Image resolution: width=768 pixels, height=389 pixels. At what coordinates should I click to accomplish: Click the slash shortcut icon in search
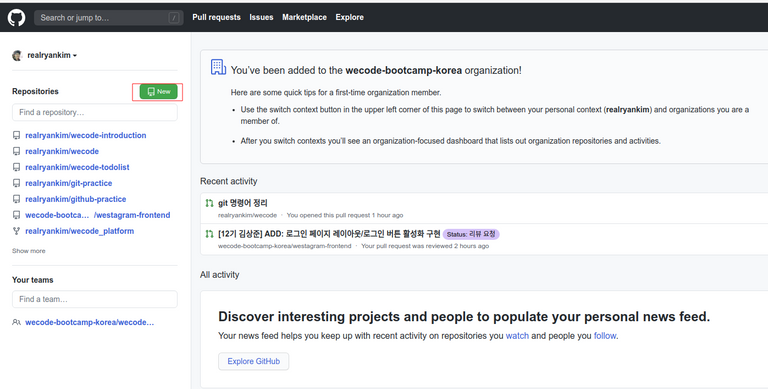pos(174,18)
